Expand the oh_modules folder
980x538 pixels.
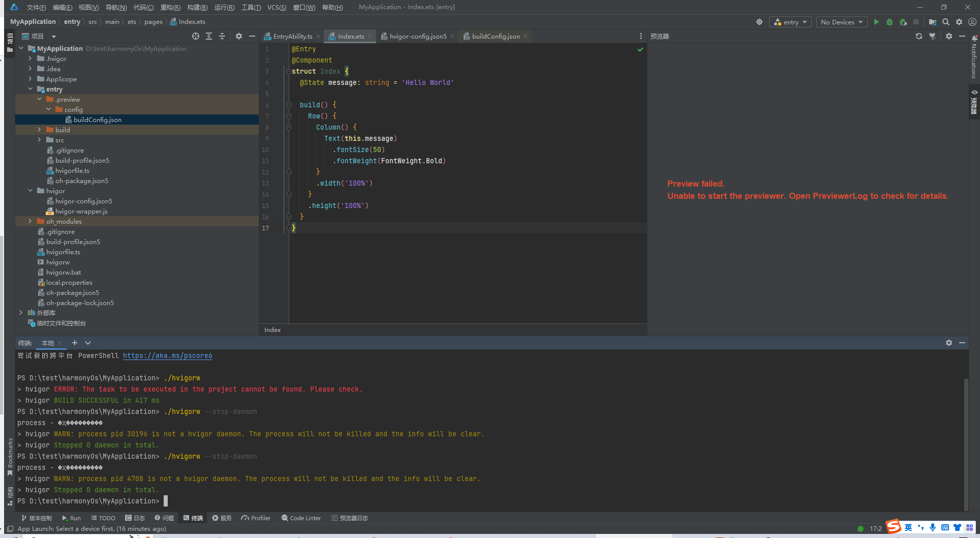(x=30, y=221)
